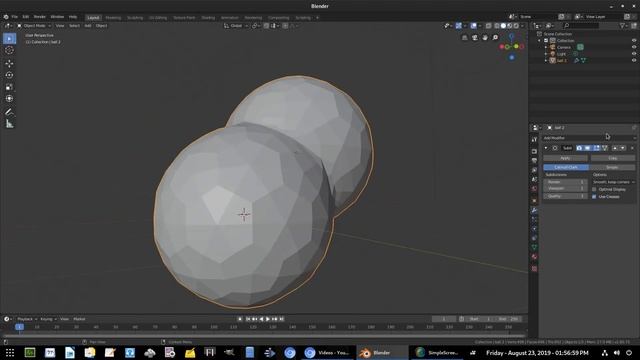The image size is (640, 360).
Task: Toggle show overlays button
Action: coord(473,26)
